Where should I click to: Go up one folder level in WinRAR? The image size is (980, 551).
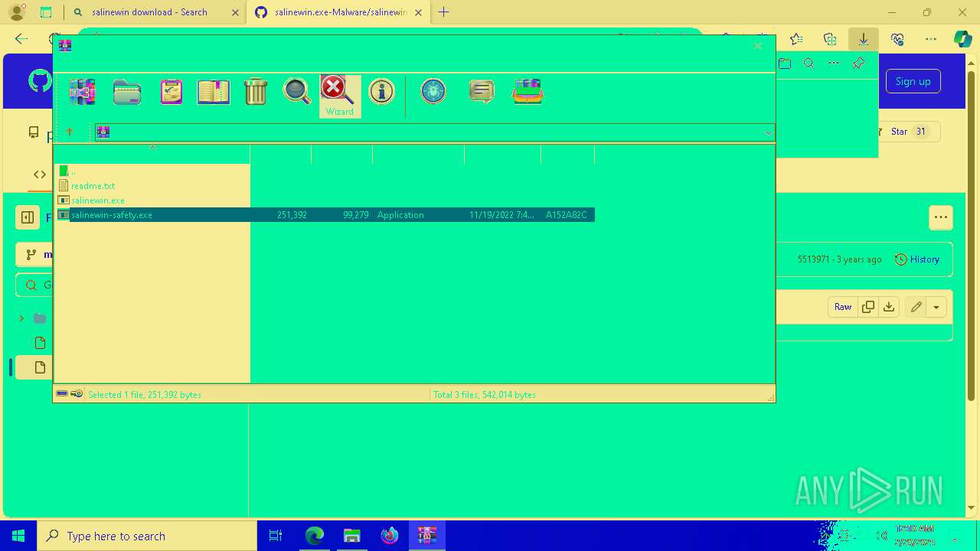coord(70,132)
